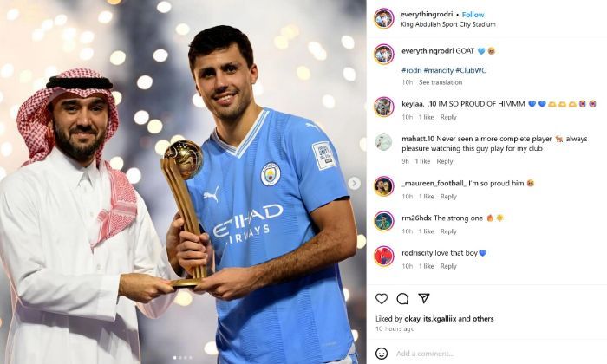The height and width of the screenshot is (364, 607).
Task: Open King Abdullah Sport City Stadium location
Action: [448, 24]
